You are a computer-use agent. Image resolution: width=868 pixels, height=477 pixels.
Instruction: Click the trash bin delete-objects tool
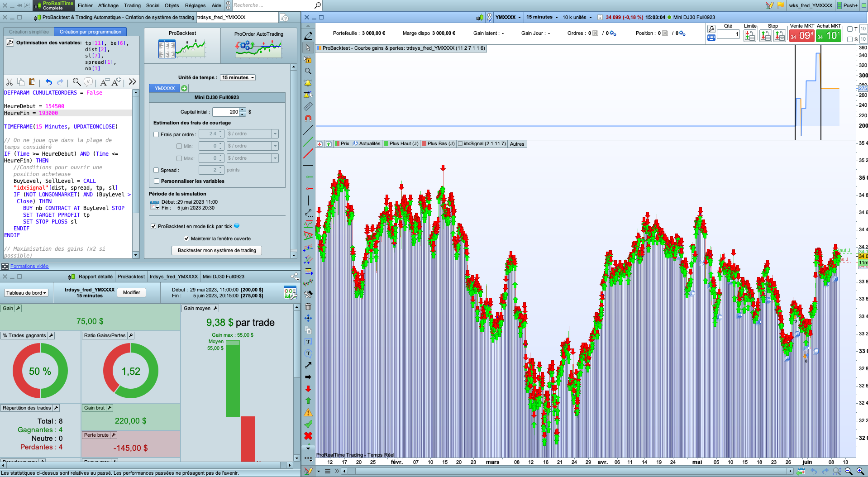308,306
